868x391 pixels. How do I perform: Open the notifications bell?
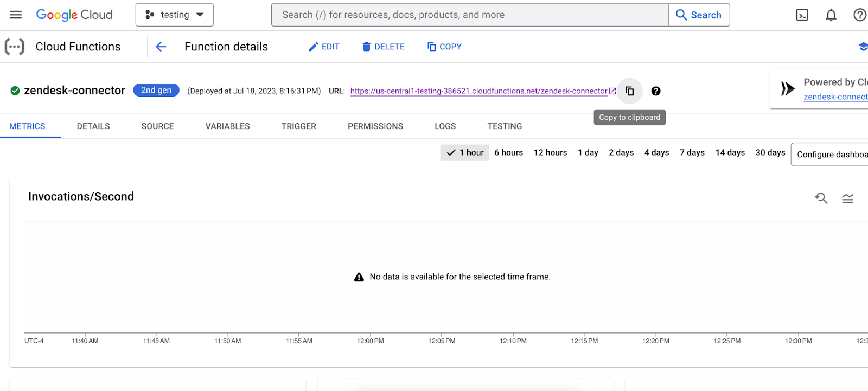click(831, 15)
